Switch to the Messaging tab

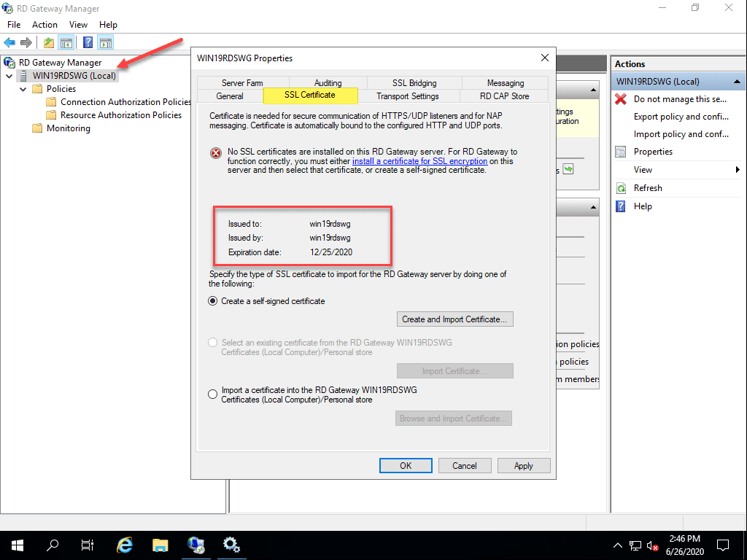(x=506, y=82)
